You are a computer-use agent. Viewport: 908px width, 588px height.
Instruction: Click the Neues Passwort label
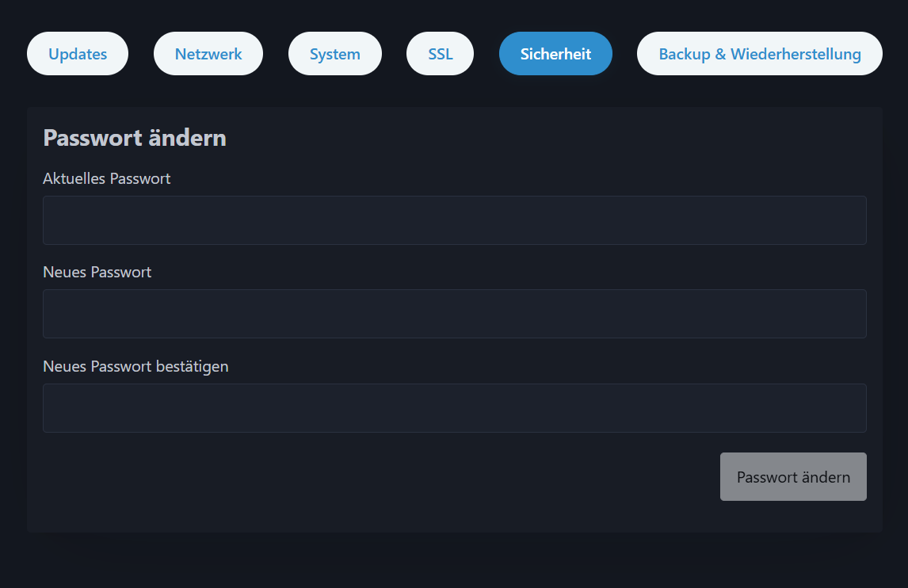pyautogui.click(x=97, y=272)
